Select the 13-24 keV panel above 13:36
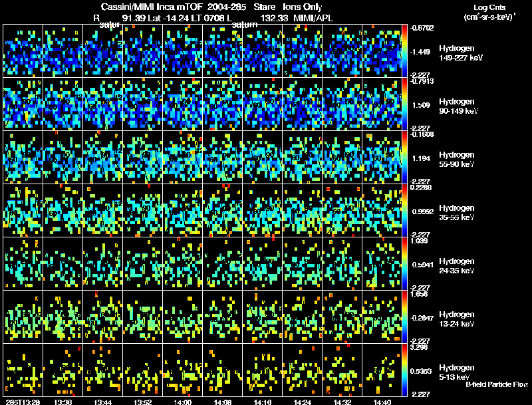Screen dimensions: 532x405 (x=63, y=317)
